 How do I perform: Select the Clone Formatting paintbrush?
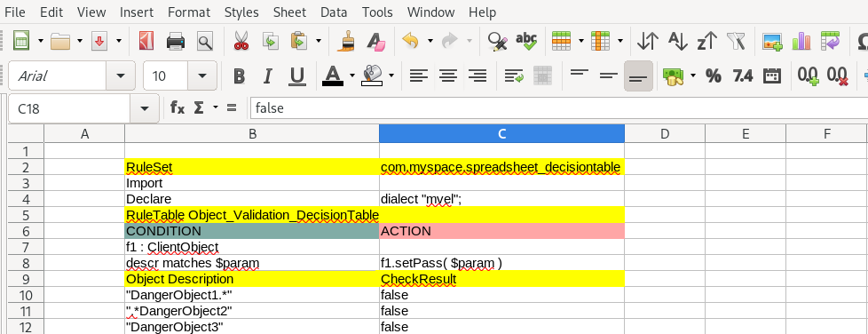point(347,41)
